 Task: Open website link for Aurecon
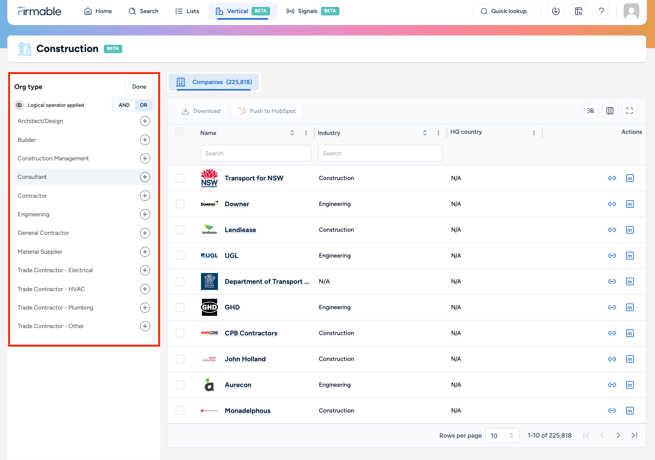[612, 385]
